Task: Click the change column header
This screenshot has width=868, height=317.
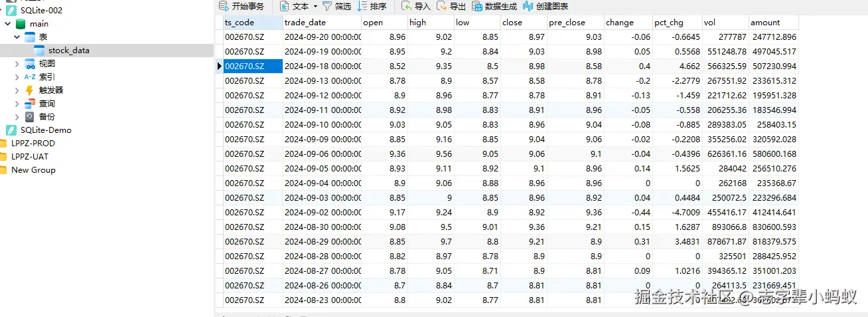Action: [x=628, y=23]
